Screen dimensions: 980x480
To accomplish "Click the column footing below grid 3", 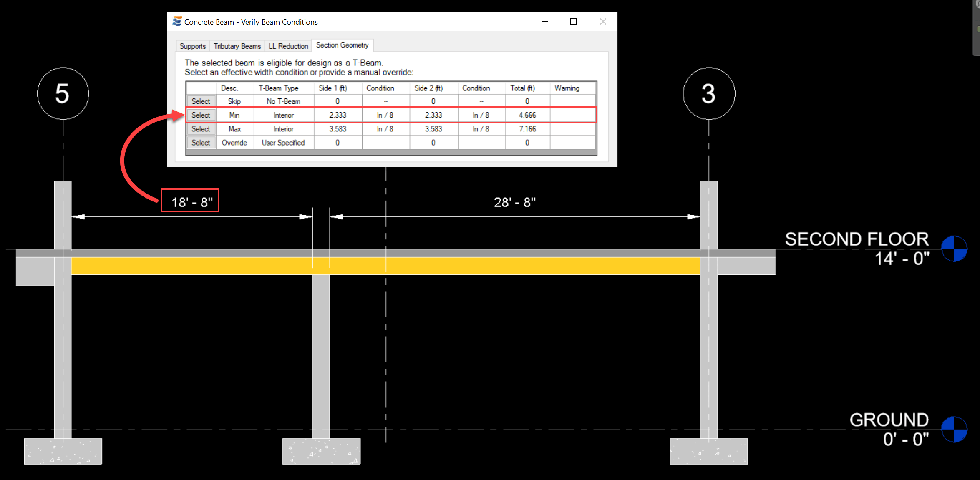I will click(708, 451).
